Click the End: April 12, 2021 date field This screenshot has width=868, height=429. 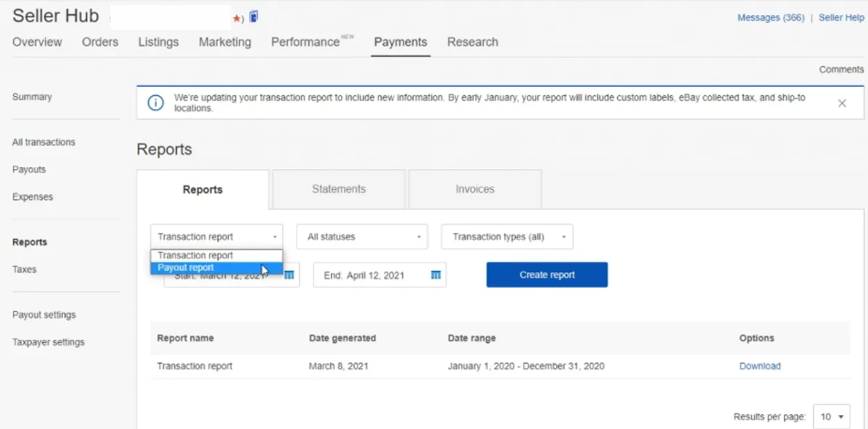click(379, 275)
